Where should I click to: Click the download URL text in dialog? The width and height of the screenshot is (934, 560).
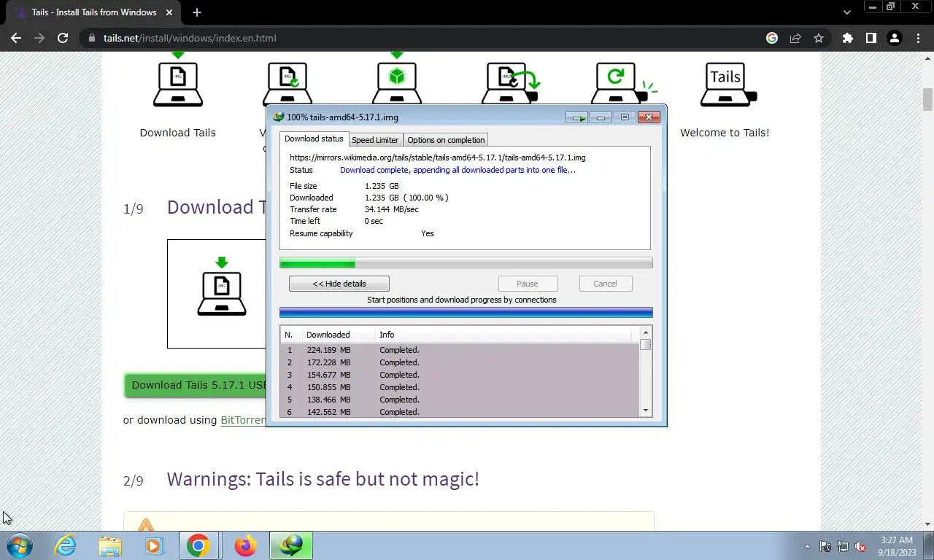pyautogui.click(x=437, y=157)
